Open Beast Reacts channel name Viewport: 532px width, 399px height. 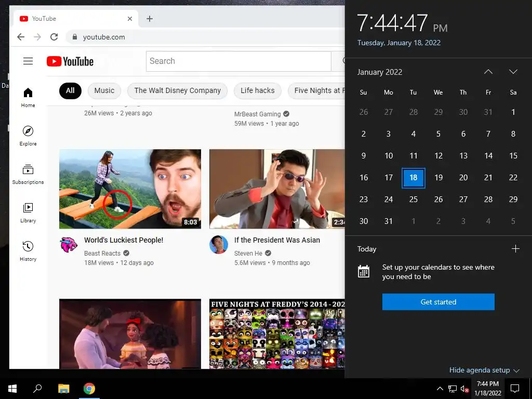pos(102,254)
